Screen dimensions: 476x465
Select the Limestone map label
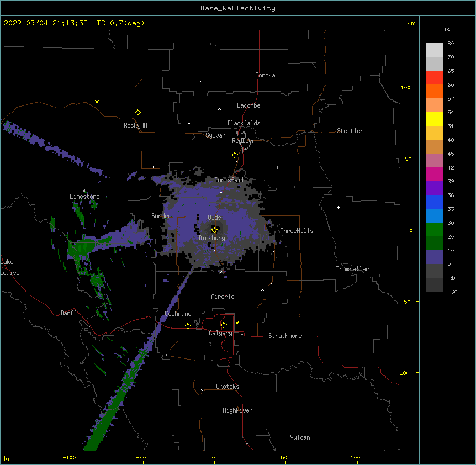[84, 197]
